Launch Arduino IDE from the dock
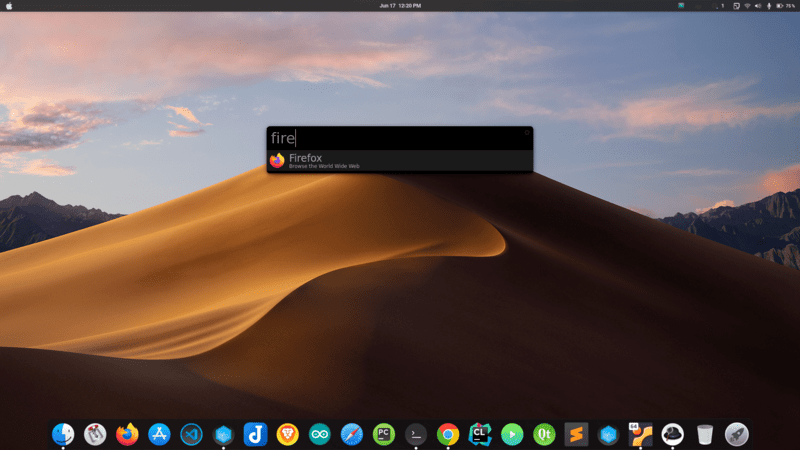 tap(319, 434)
